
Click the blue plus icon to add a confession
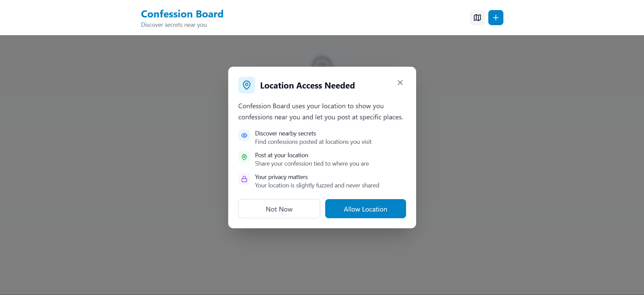tap(495, 17)
